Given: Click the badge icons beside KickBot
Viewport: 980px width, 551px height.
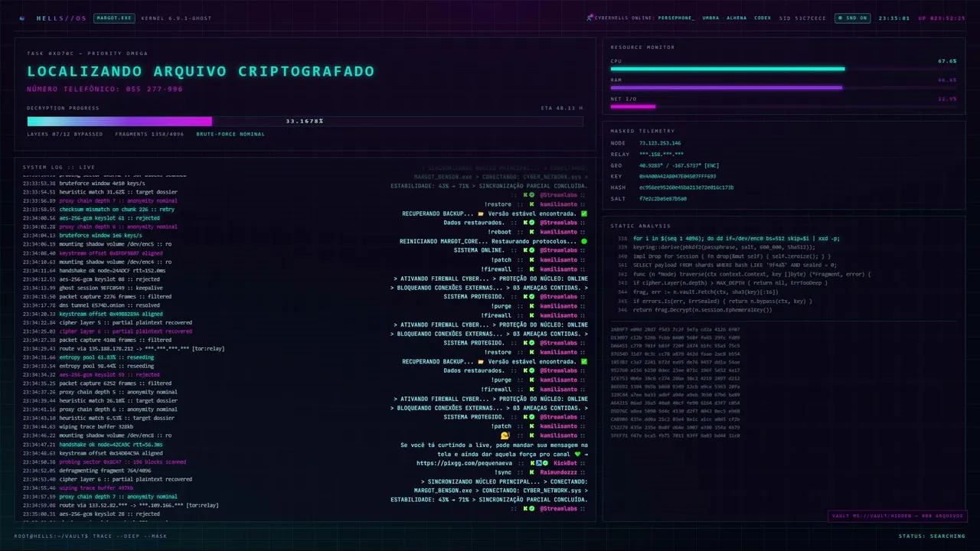Looking at the screenshot, I should [x=538, y=463].
